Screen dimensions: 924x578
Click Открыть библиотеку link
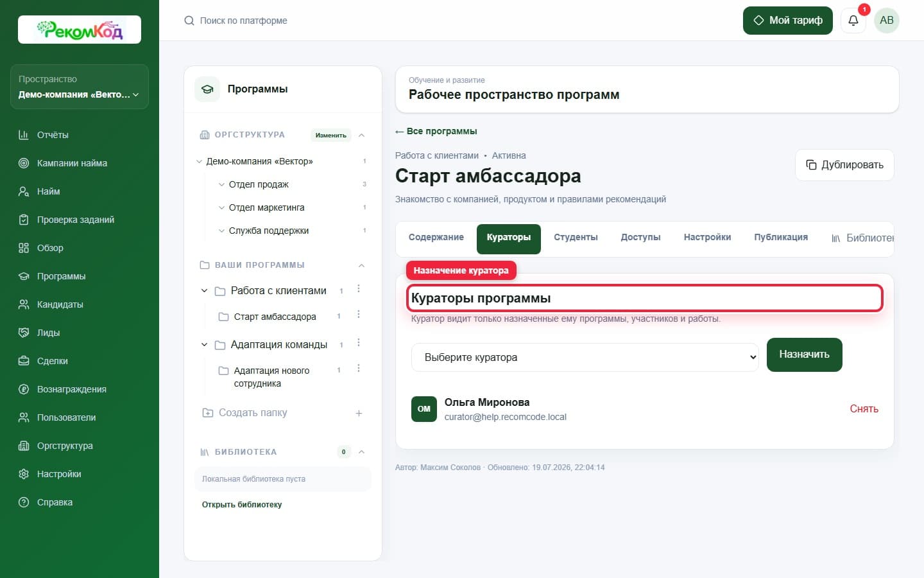click(242, 505)
